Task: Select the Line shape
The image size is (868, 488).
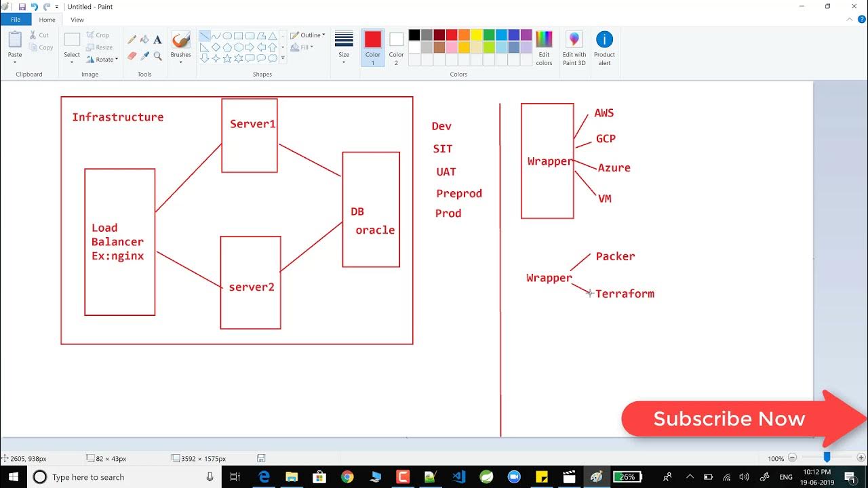Action: point(204,36)
